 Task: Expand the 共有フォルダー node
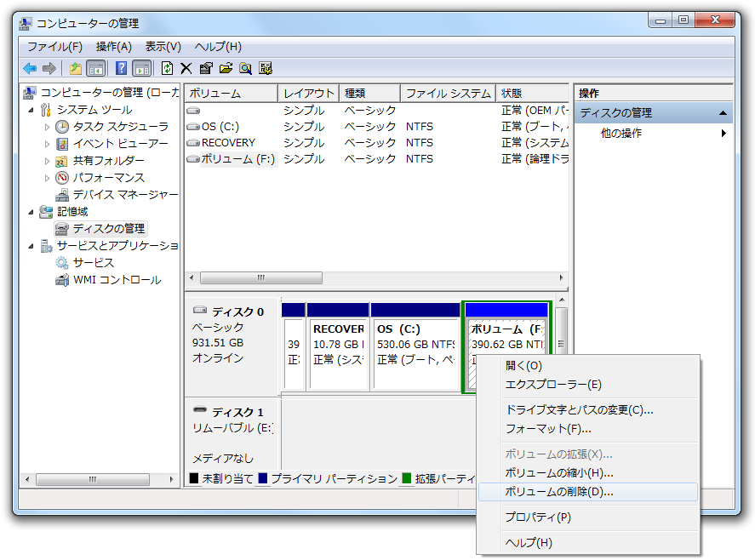pos(47,162)
